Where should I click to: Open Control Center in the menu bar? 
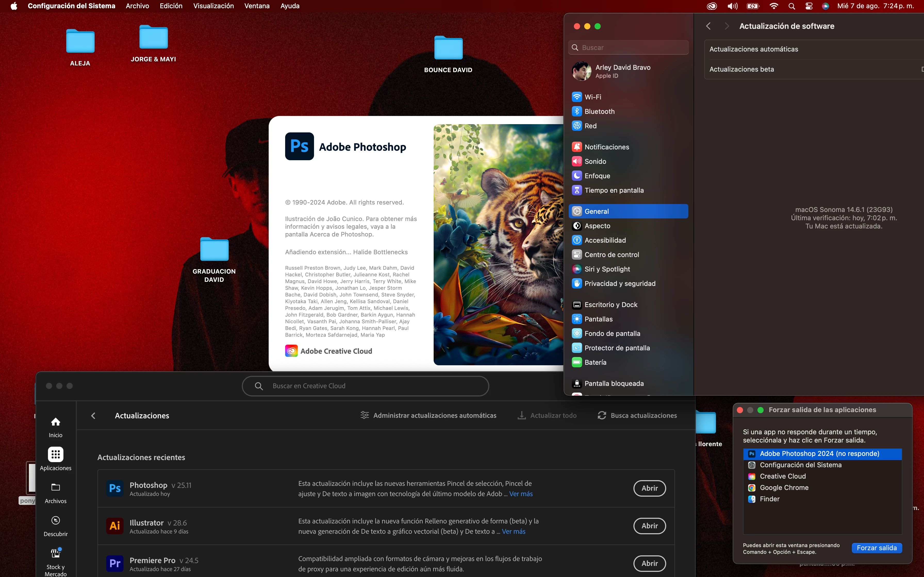coord(809,6)
